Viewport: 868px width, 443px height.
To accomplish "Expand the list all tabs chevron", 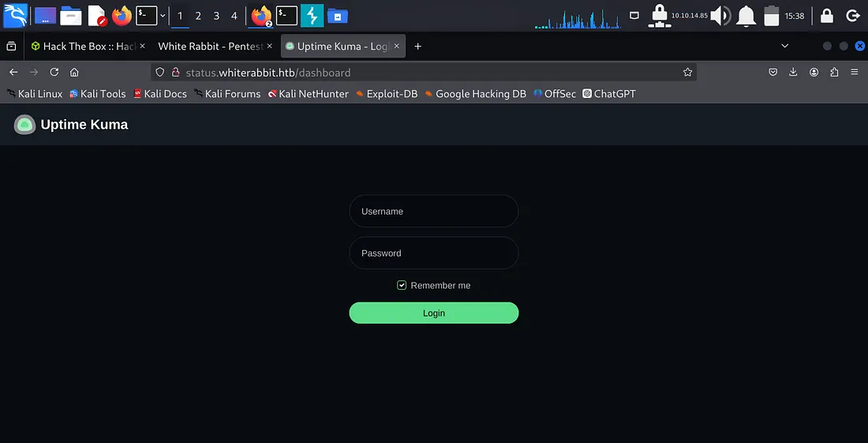I will tap(784, 47).
